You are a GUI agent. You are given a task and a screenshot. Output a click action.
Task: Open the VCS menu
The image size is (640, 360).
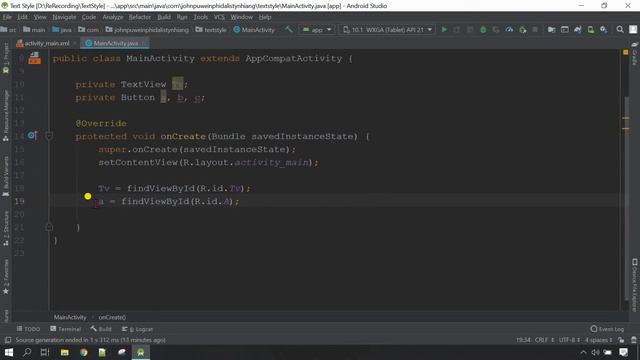[x=219, y=17]
